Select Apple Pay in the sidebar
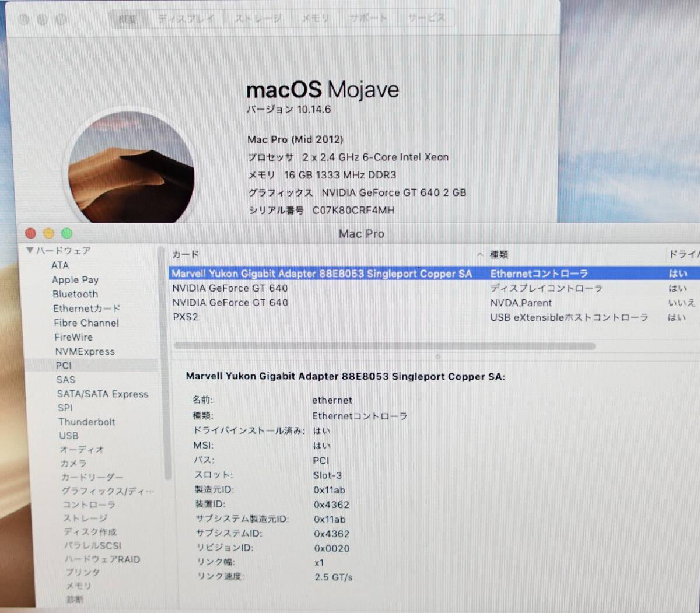Viewport: 700px width, 613px height. (x=75, y=280)
